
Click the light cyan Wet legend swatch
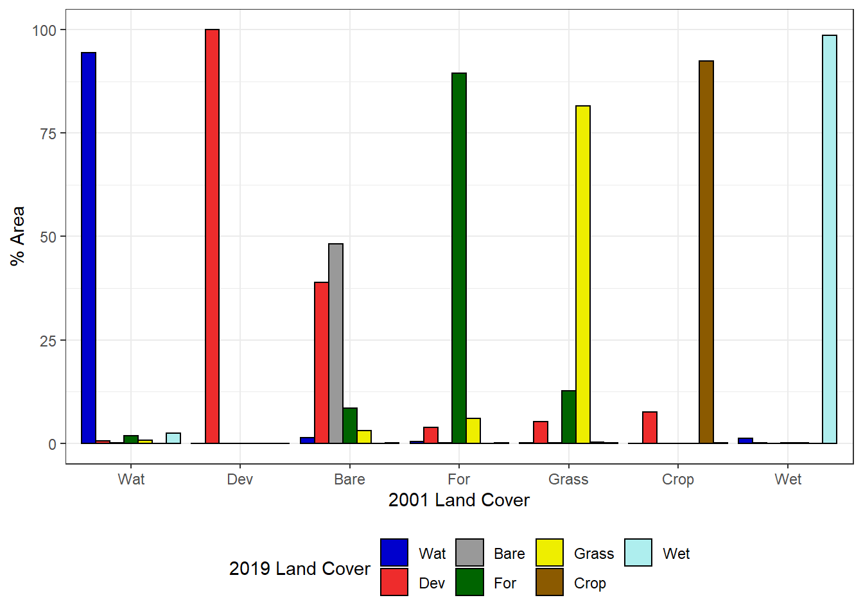tap(638, 552)
